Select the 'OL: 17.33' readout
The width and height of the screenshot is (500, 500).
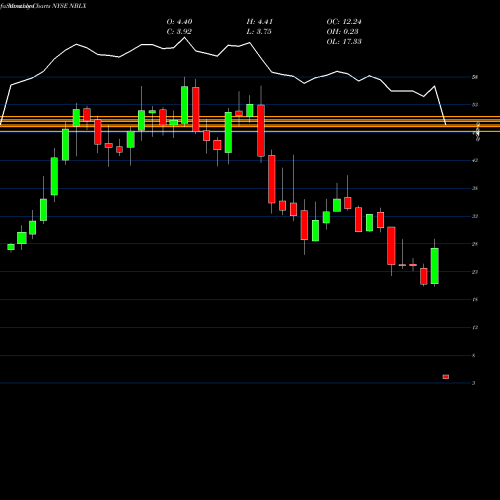tap(344, 42)
